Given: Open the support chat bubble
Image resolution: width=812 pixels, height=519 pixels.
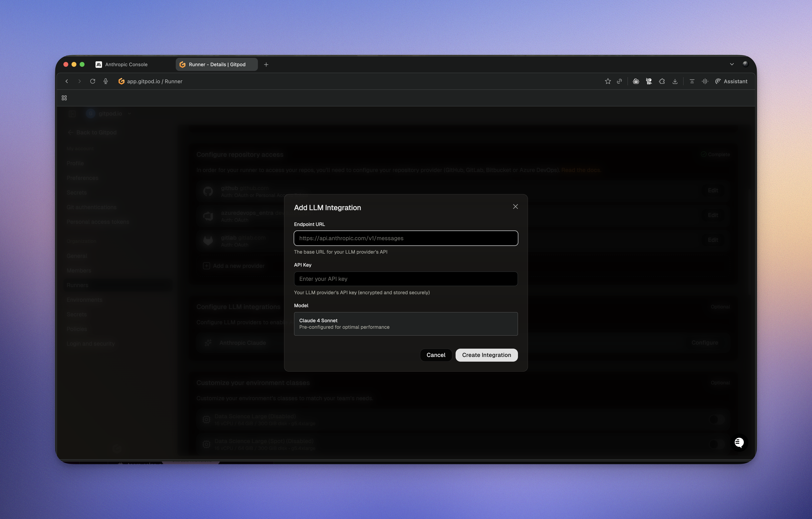Looking at the screenshot, I should pyautogui.click(x=739, y=442).
